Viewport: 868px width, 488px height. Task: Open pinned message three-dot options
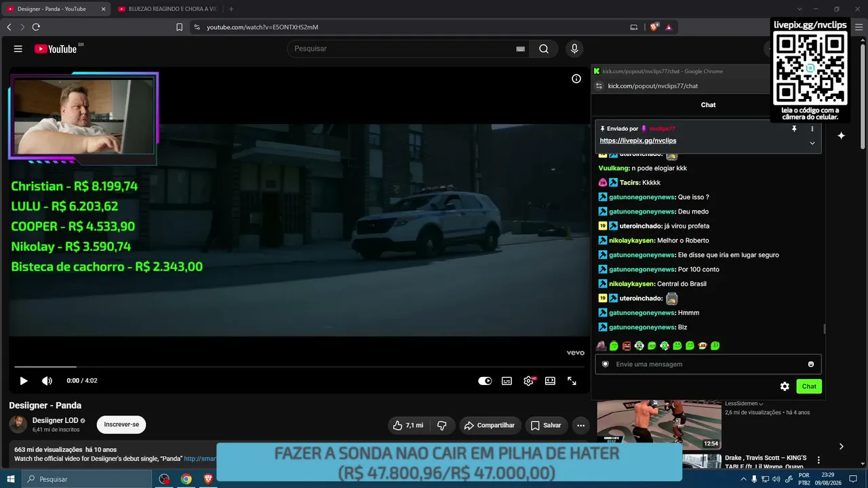812,129
